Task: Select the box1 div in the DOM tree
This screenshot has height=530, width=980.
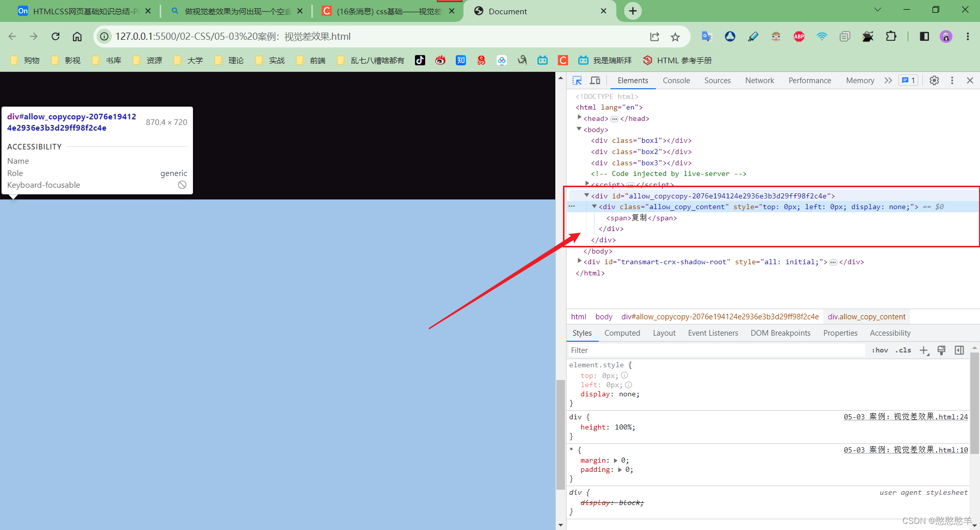Action: click(x=641, y=141)
